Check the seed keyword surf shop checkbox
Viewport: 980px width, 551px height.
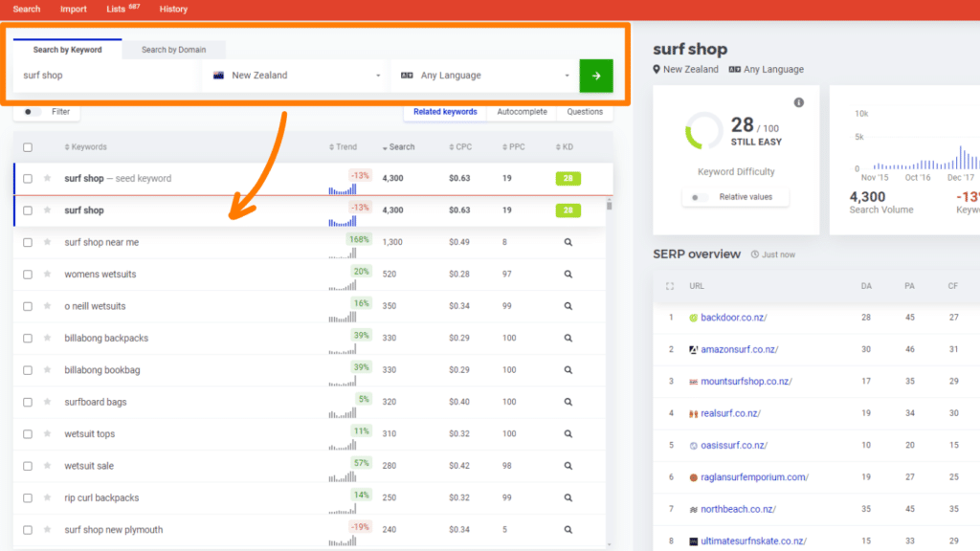pyautogui.click(x=28, y=179)
